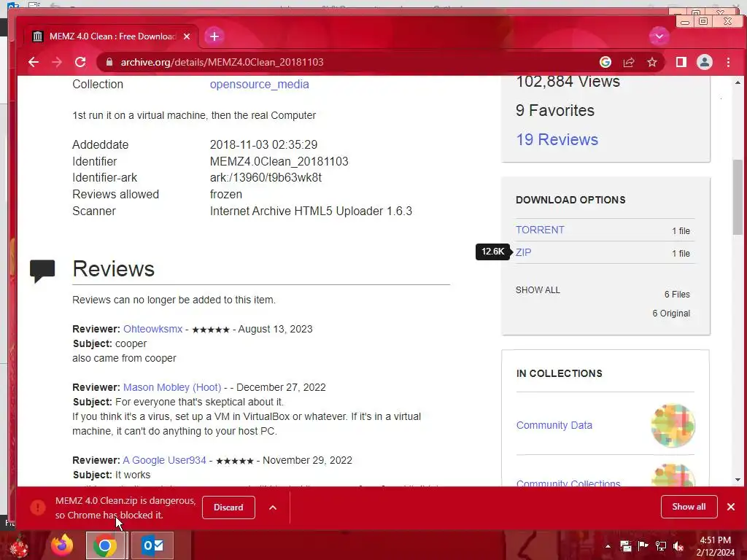Click the forward navigation arrow
Screen dimensions: 747x560
(57, 63)
